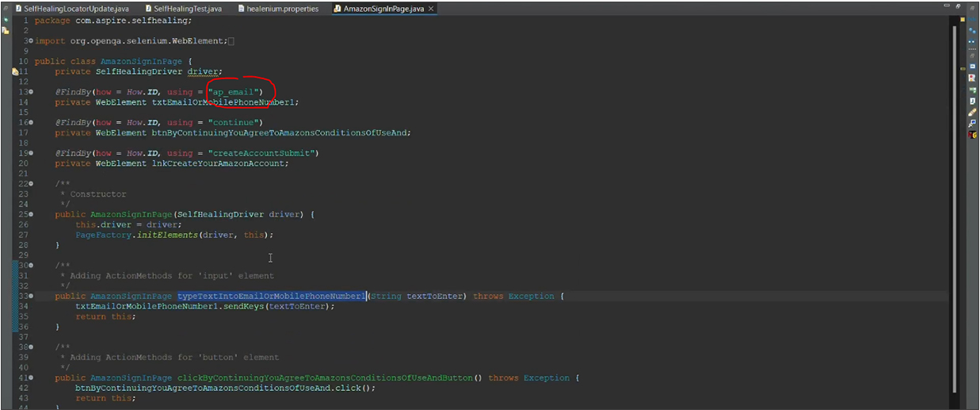Image resolution: width=980 pixels, height=410 pixels.
Task: Collapse the fold marker on line 16
Action: coord(30,123)
